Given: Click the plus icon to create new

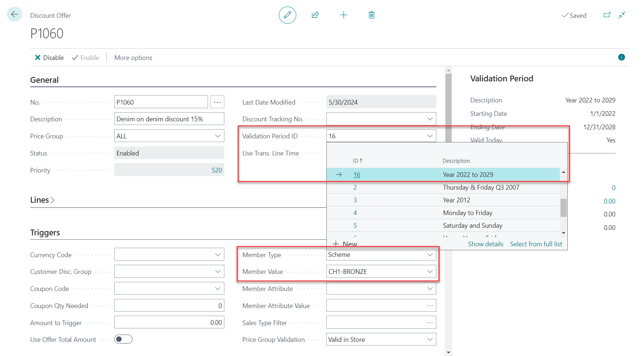Looking at the screenshot, I should click(343, 15).
